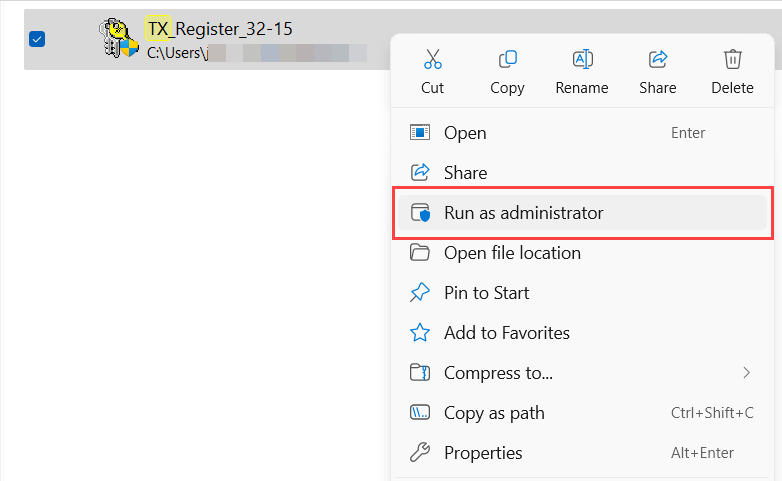Click the Share arrow icon in top row
The height and width of the screenshot is (481, 782).
pyautogui.click(x=657, y=59)
